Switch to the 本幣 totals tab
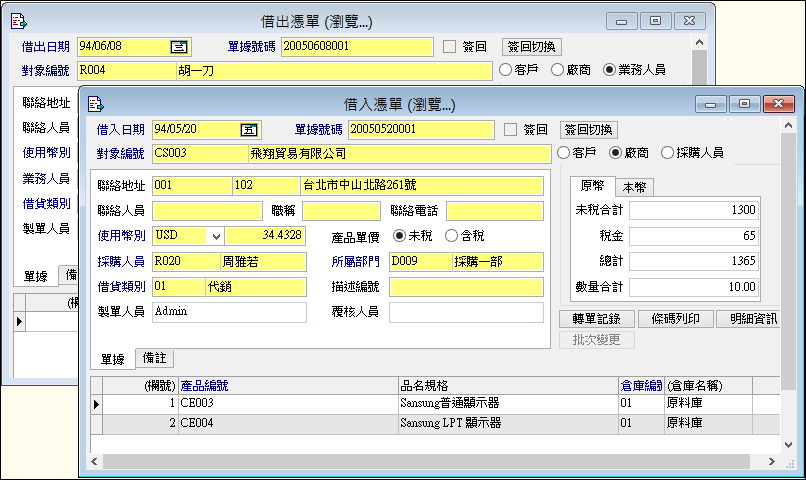This screenshot has width=806, height=480. pyautogui.click(x=633, y=187)
